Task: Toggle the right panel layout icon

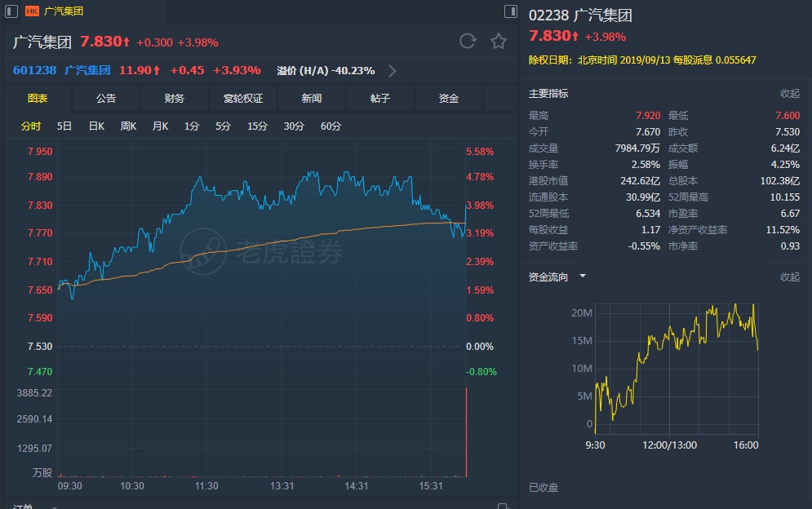Action: point(511,11)
